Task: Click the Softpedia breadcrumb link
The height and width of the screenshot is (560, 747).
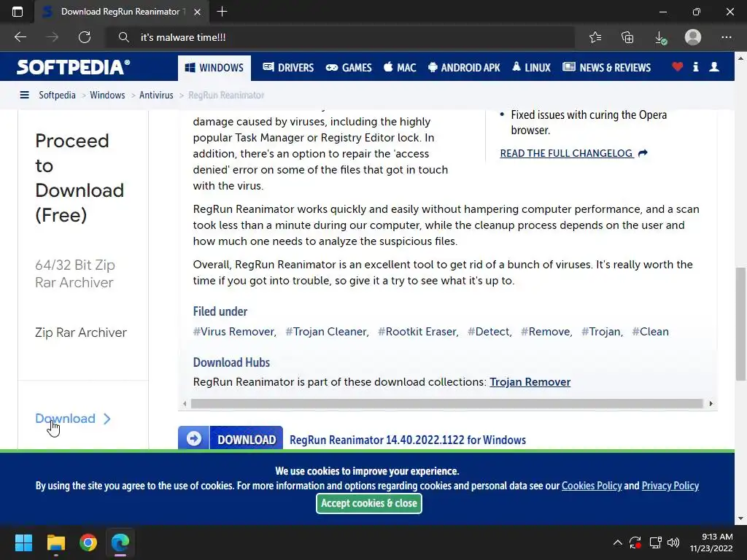Action: [x=57, y=95]
